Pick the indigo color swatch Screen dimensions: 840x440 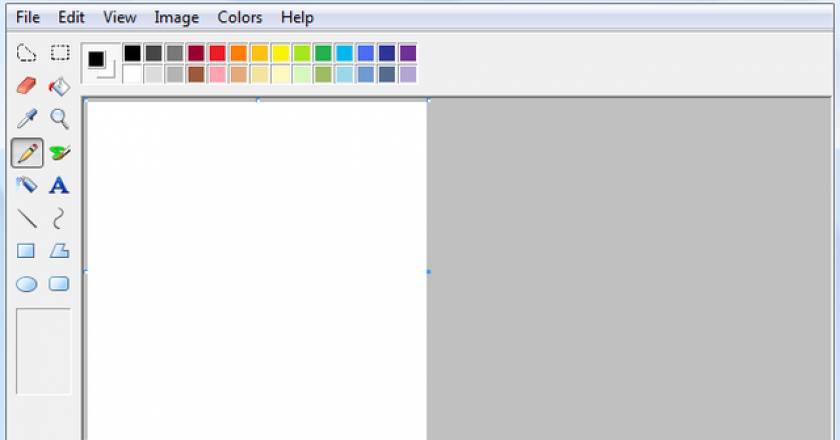pyautogui.click(x=387, y=53)
